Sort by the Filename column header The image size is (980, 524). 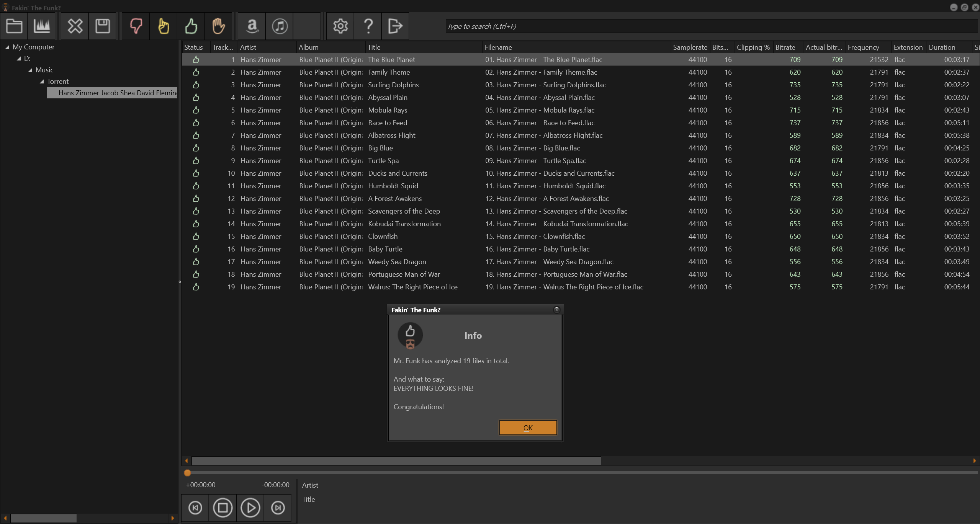pyautogui.click(x=498, y=47)
